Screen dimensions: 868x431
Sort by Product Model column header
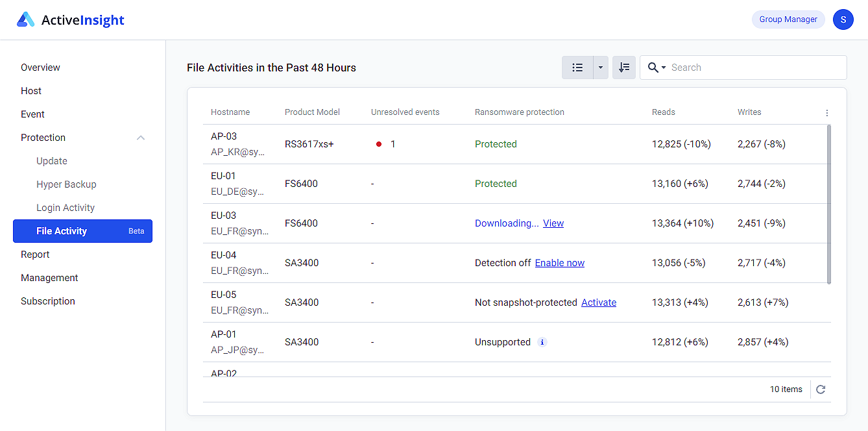(312, 112)
